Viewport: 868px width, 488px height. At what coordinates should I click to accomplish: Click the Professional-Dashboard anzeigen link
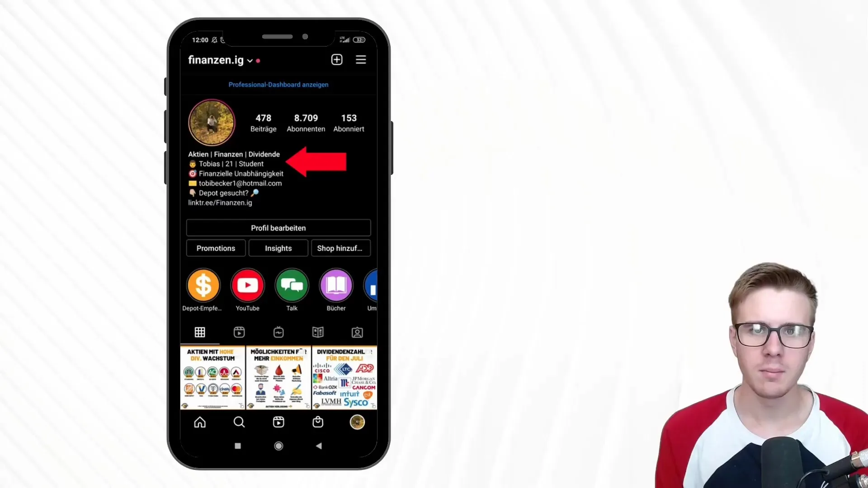click(x=278, y=84)
